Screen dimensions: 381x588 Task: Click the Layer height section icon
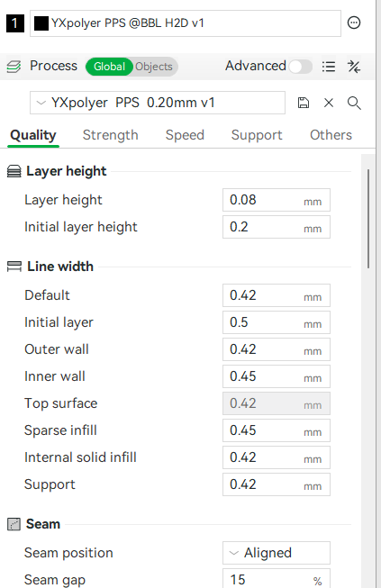pos(14,171)
